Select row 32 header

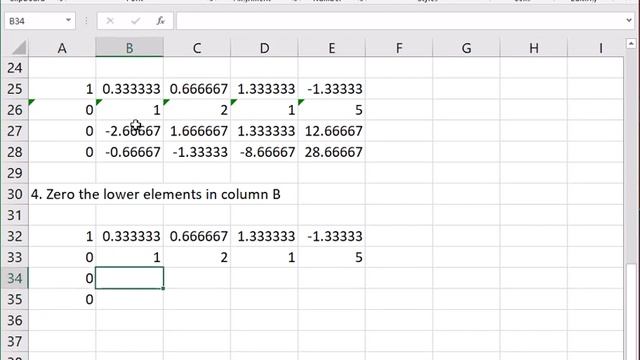[x=15, y=236]
